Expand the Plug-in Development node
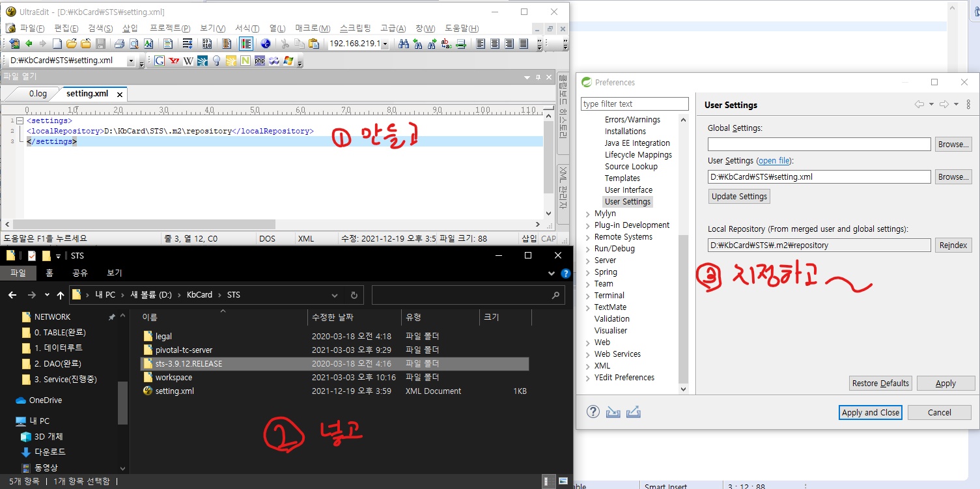This screenshot has width=980, height=489. (x=588, y=225)
